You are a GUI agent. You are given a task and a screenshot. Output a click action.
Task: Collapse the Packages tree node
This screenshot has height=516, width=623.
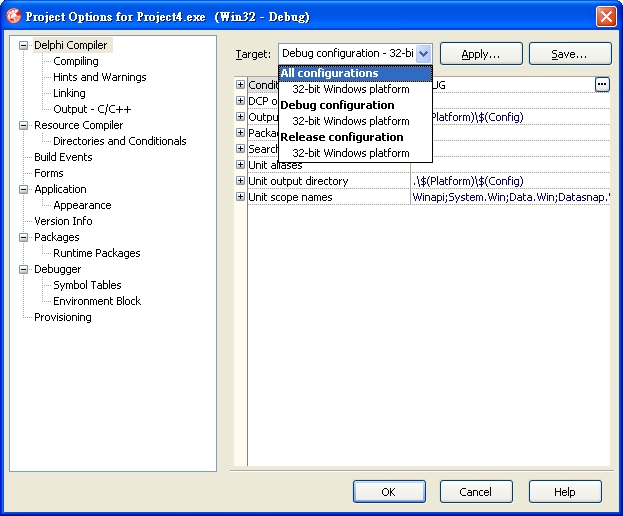click(23, 238)
